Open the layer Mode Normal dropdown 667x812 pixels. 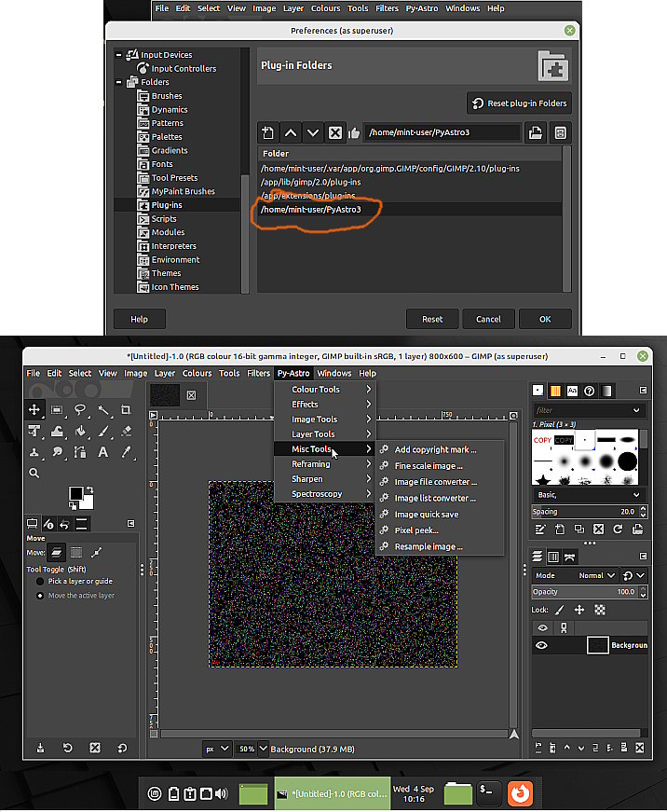596,575
